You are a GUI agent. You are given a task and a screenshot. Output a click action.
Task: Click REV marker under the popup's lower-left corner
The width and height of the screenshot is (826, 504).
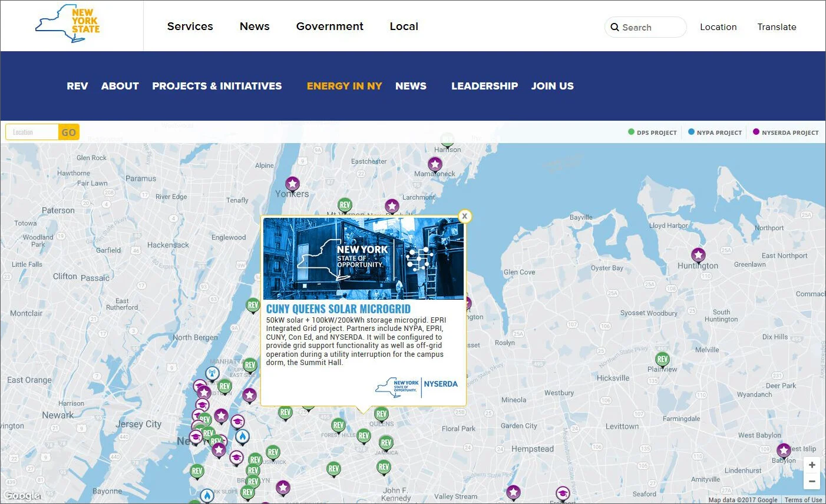coord(285,413)
